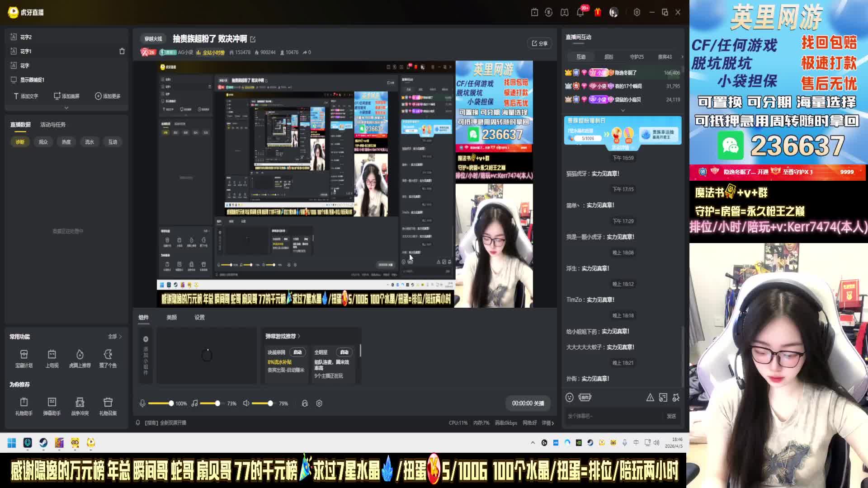Expand 详情 status details arrow
The image size is (868, 488).
click(548, 423)
